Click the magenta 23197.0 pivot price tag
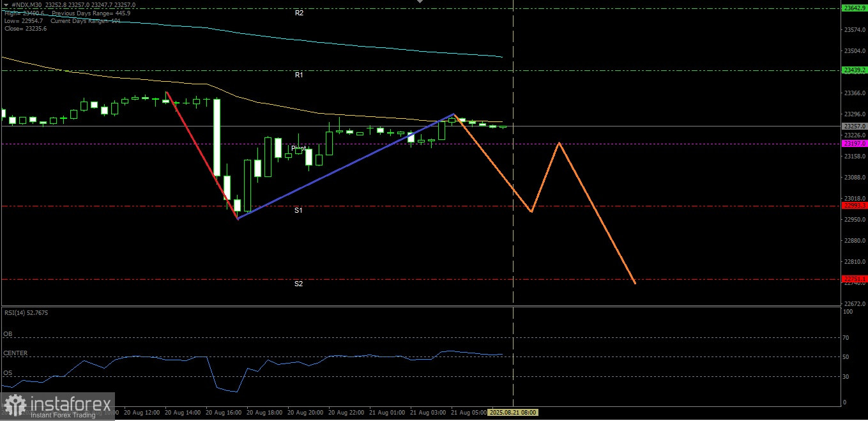Image resolution: width=868 pixels, height=421 pixels. tap(855, 144)
